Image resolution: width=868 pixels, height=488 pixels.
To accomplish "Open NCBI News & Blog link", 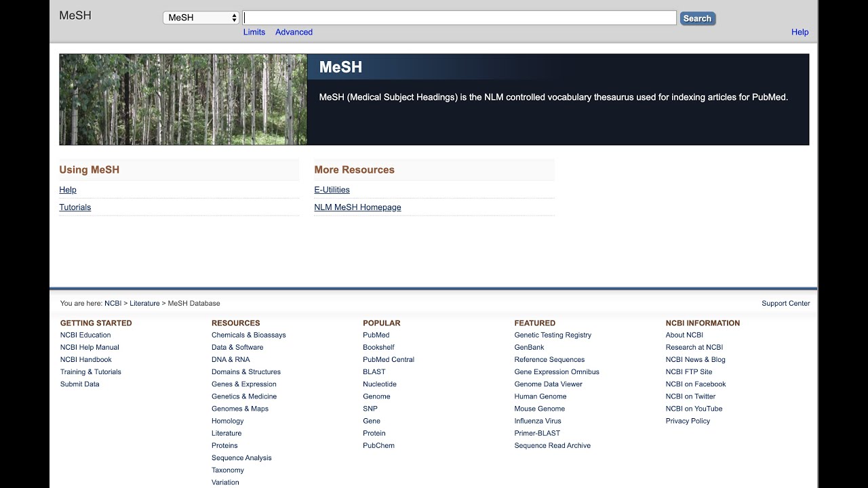I will 696,359.
